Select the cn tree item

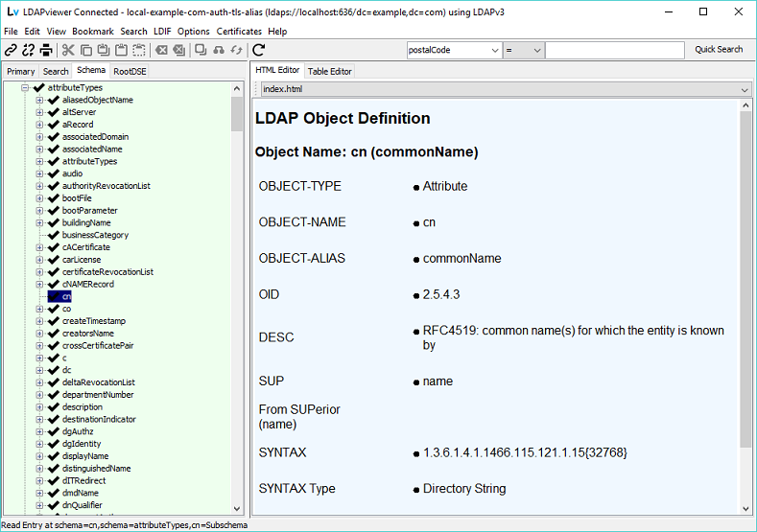[x=66, y=296]
